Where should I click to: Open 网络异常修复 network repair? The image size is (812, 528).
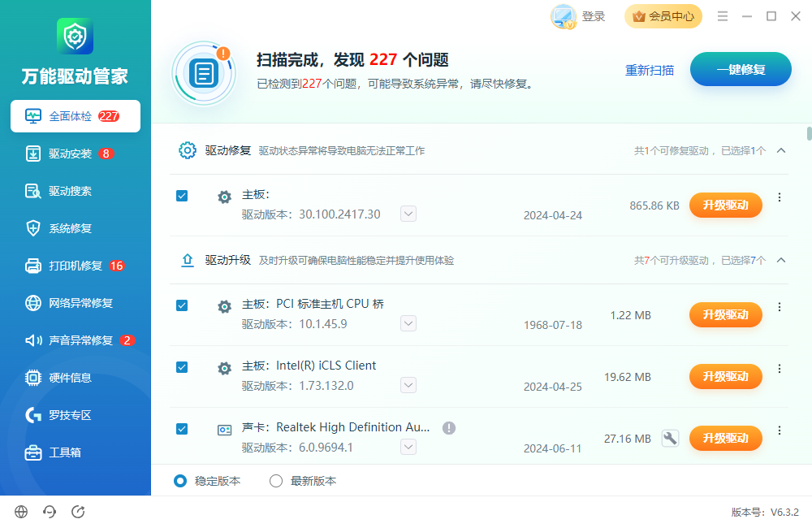pyautogui.click(x=75, y=303)
